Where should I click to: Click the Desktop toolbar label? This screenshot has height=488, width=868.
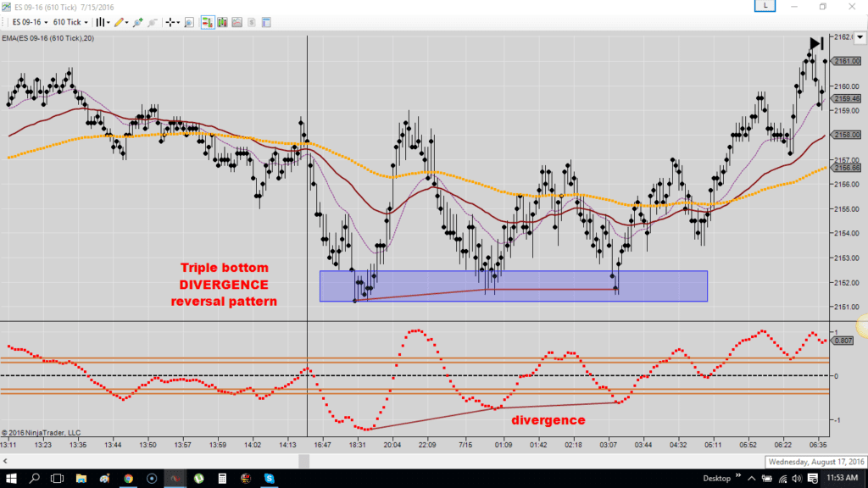tap(716, 478)
